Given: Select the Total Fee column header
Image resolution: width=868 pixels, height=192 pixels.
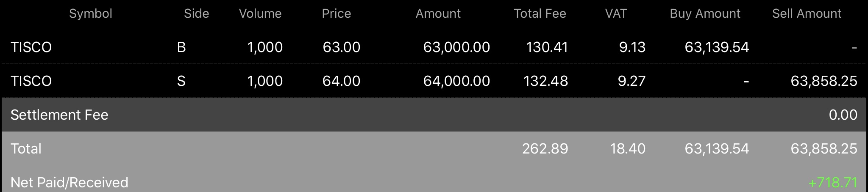Looking at the screenshot, I should 540,14.
